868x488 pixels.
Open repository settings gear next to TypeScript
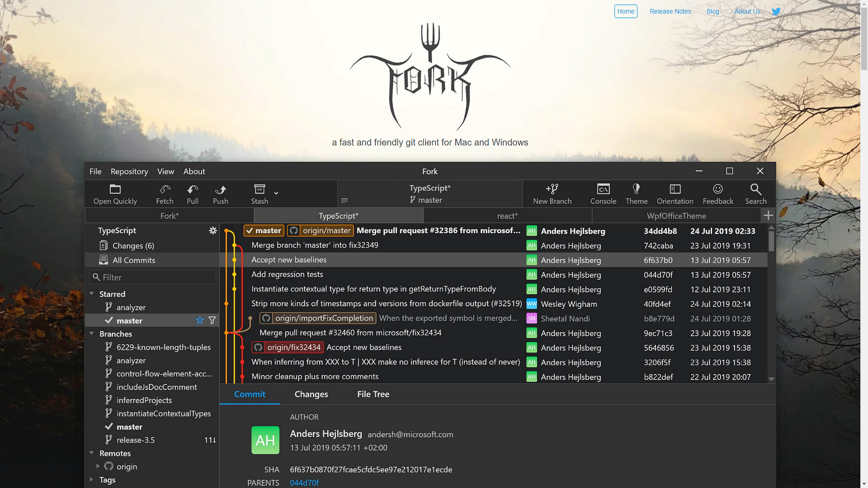pos(213,230)
